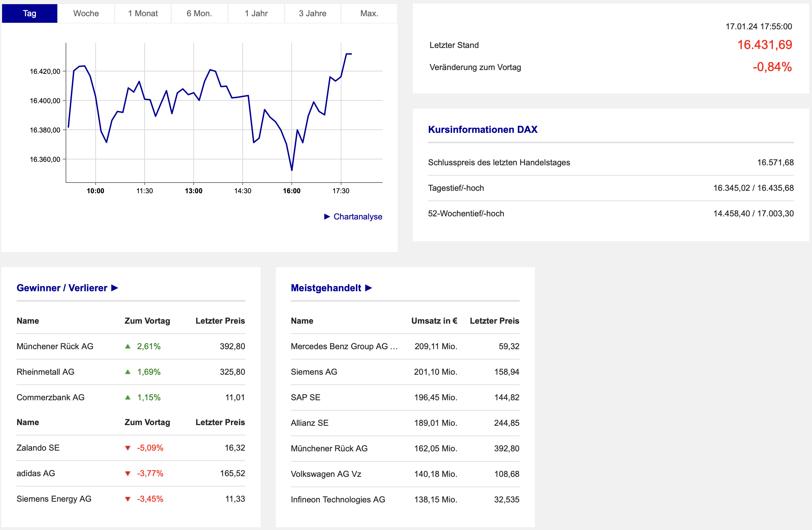Click green up arrow for Münchener Rück AG
The image size is (812, 530).
[x=128, y=346]
